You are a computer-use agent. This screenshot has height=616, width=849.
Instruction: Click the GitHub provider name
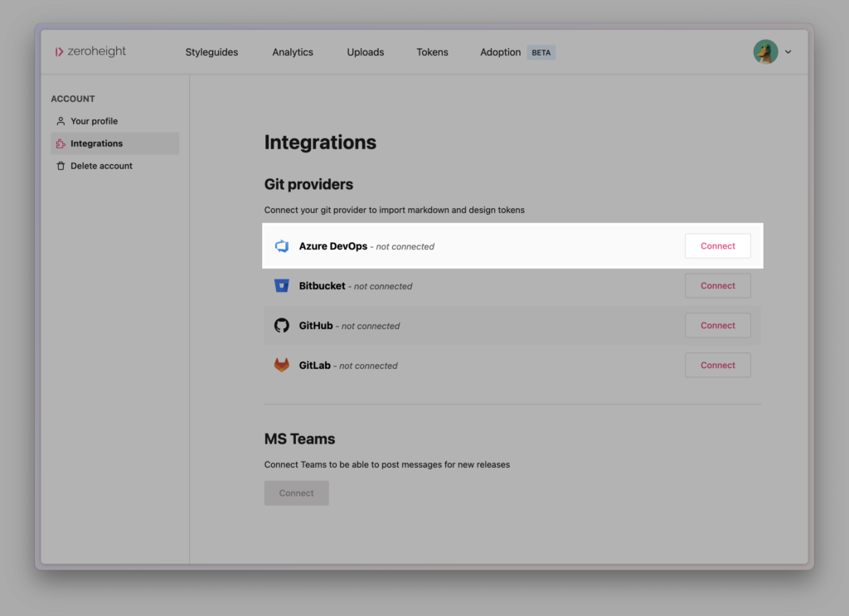click(316, 325)
